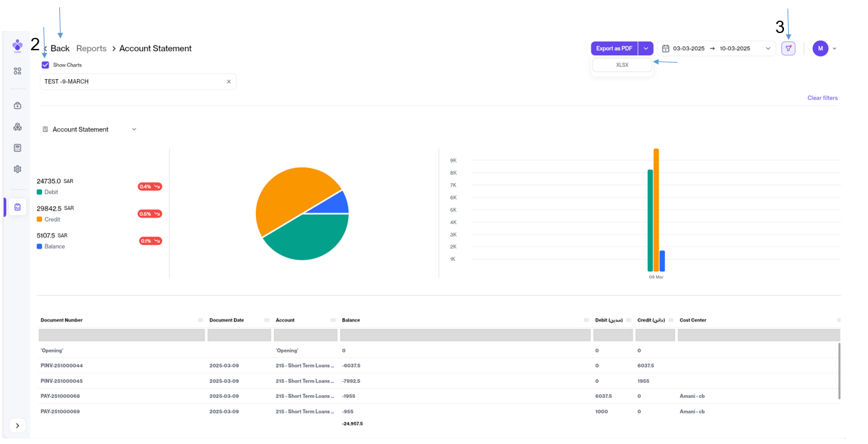Click the Document Number column menu icon
868x444 pixels.
click(x=200, y=320)
